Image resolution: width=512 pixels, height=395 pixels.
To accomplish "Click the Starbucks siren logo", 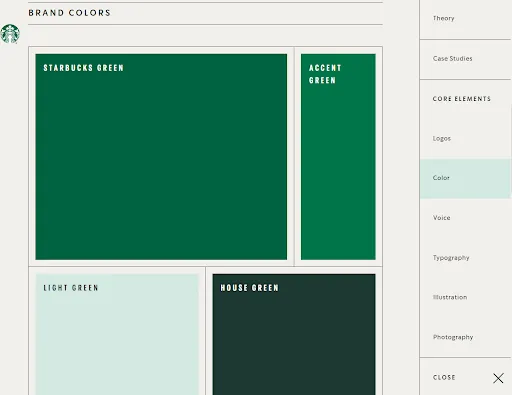I will (10, 34).
